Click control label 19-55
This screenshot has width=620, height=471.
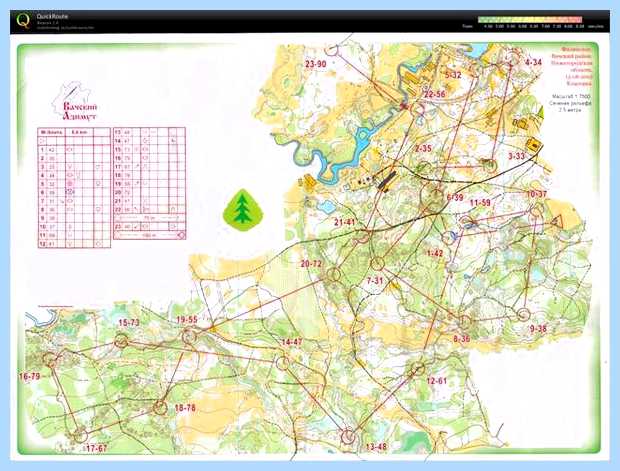coord(187,320)
